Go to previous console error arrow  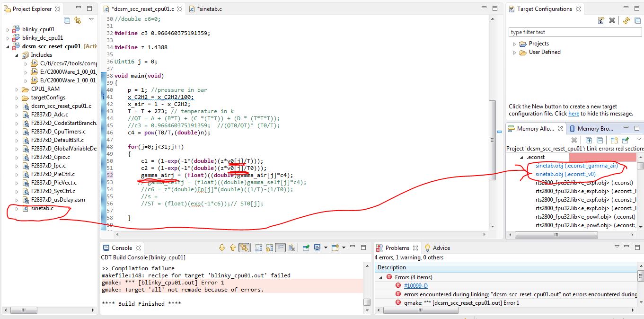coord(232,248)
